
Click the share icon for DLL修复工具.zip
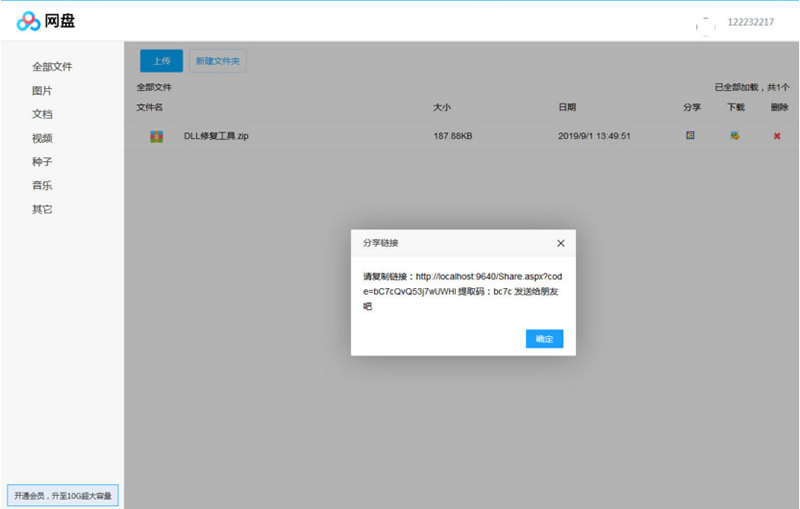click(x=690, y=135)
